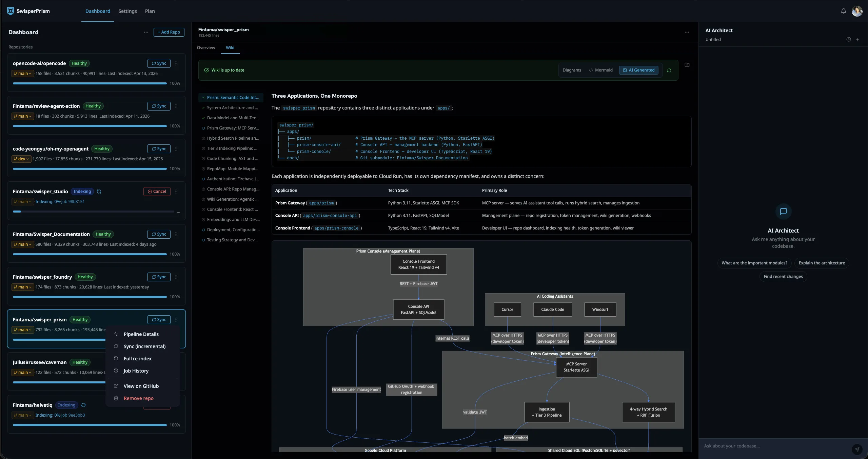Viewport: 868px width, 459px height.
Task: Regenerate wiki with the green refresh icon
Action: tap(669, 70)
